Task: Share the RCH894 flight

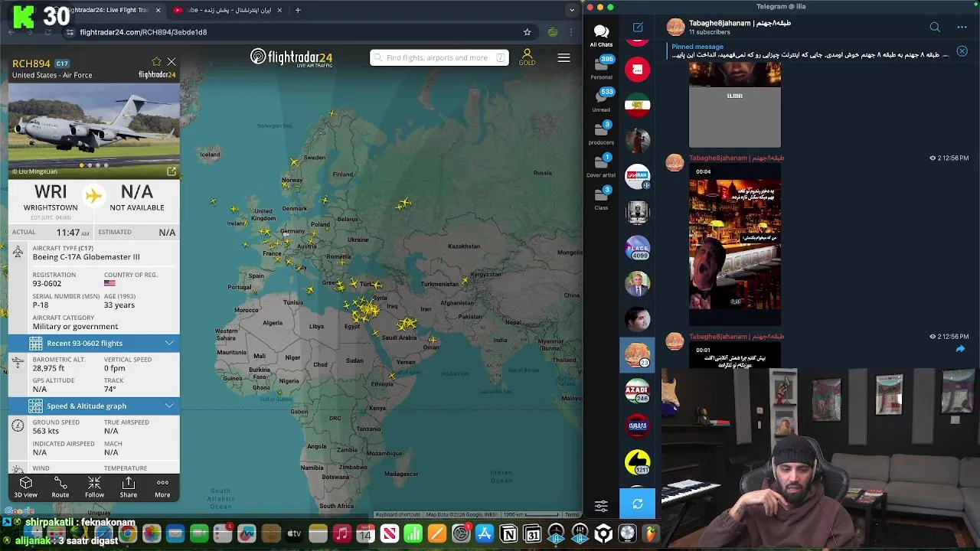Action: click(129, 487)
